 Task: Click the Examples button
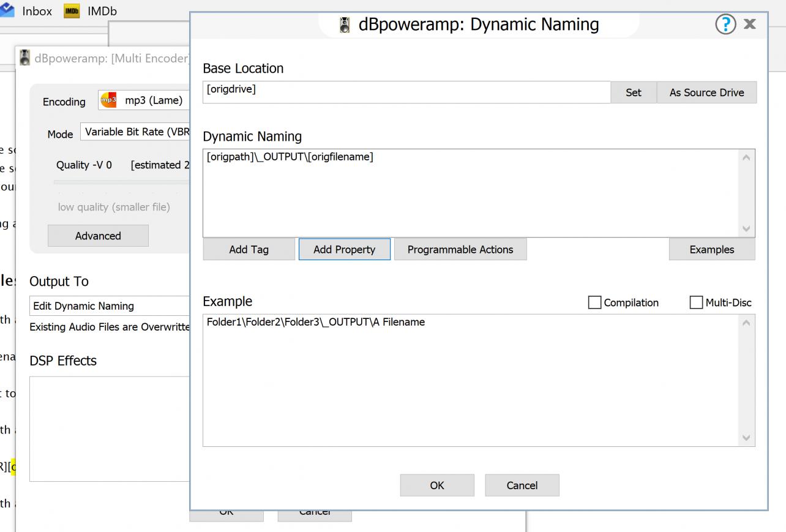(x=711, y=249)
